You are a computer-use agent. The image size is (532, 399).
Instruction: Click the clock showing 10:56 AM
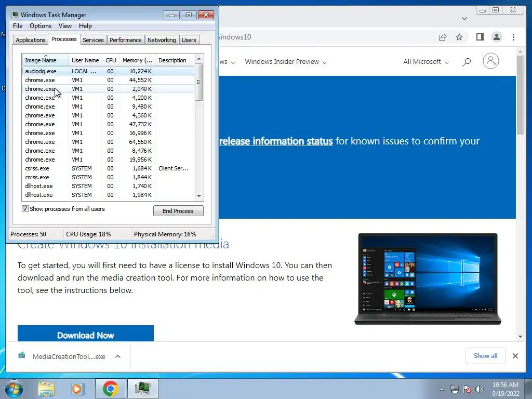[505, 385]
